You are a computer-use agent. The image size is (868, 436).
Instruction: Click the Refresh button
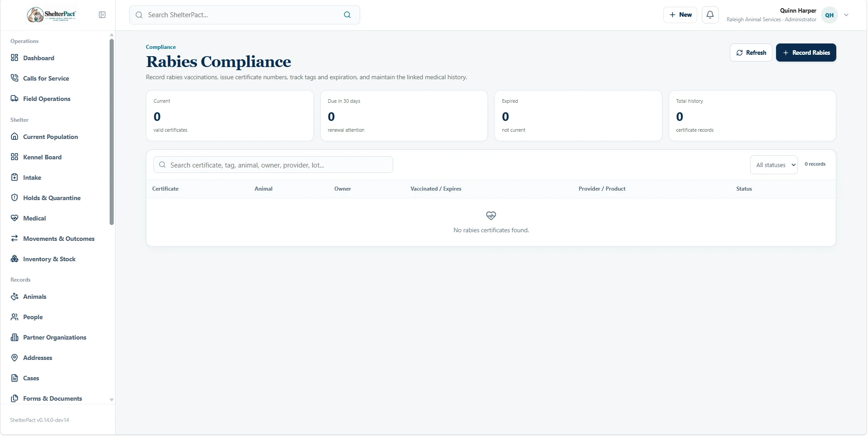751,53
